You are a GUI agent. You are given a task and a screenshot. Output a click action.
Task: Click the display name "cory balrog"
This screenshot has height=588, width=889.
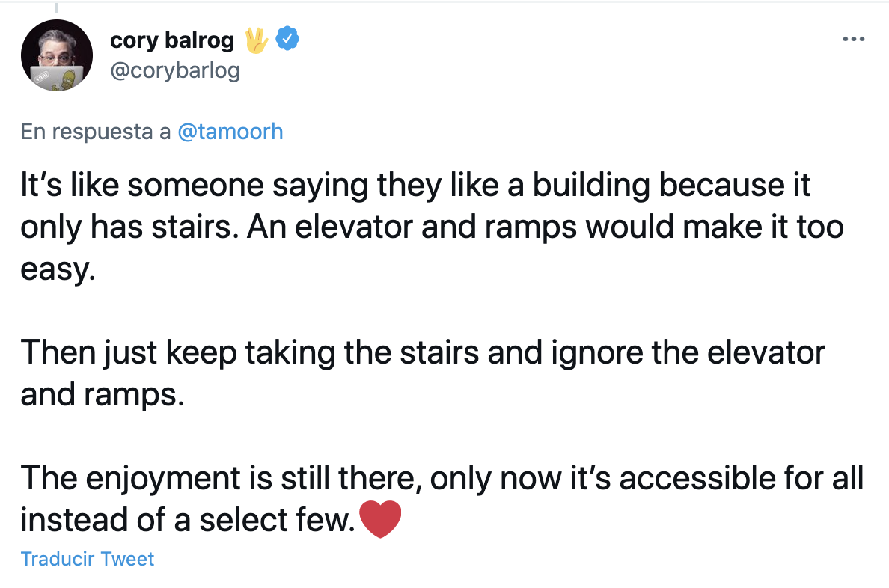172,40
